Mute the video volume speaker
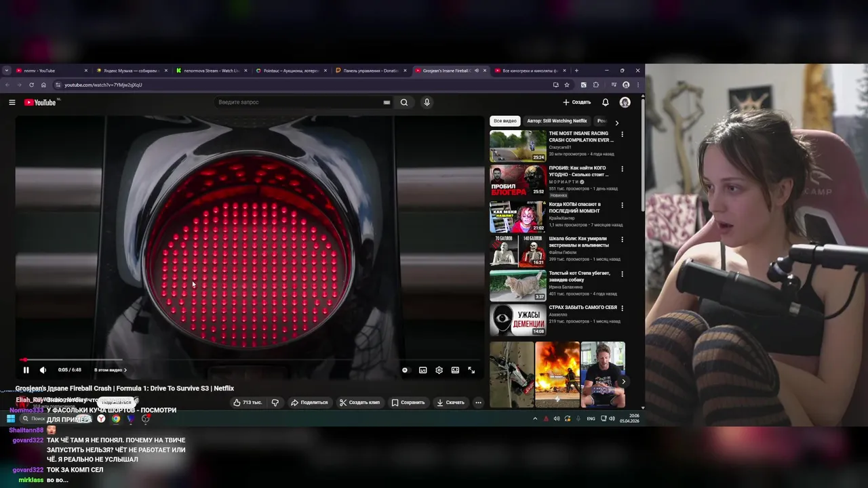Viewport: 868px width, 488px height. click(x=43, y=370)
